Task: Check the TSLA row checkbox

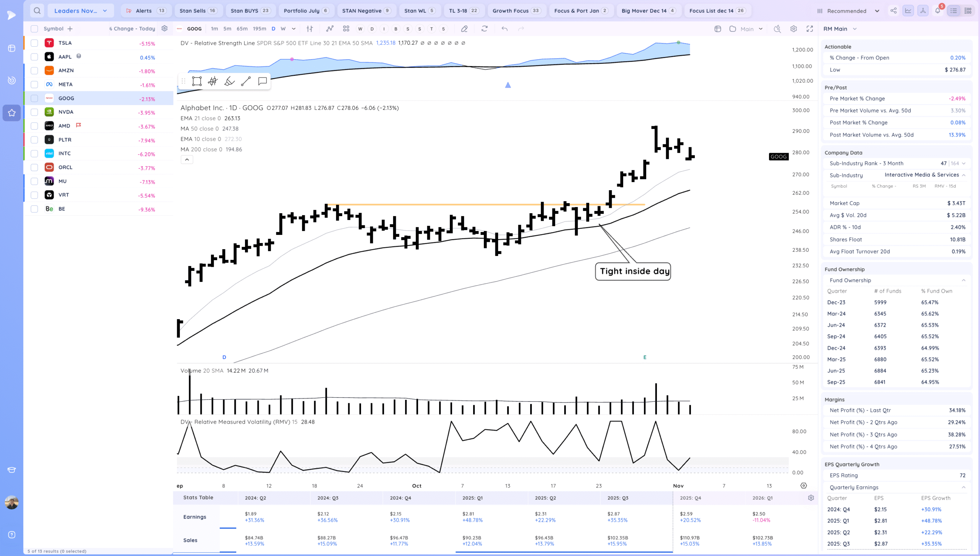Action: (x=34, y=43)
